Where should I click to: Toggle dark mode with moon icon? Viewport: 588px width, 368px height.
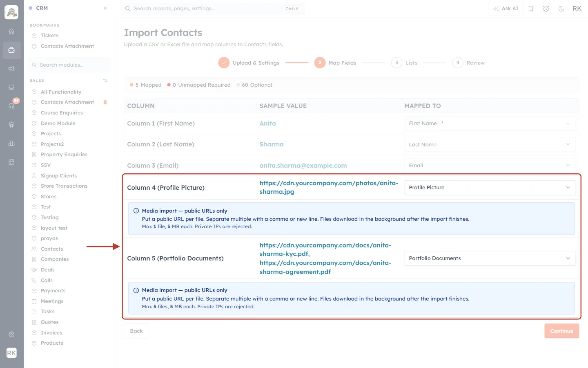[561, 9]
